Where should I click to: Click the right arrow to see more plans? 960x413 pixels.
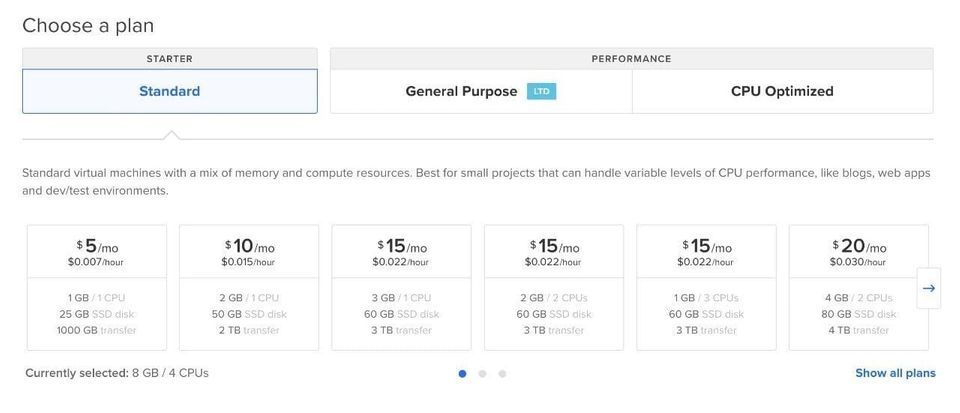click(x=928, y=288)
